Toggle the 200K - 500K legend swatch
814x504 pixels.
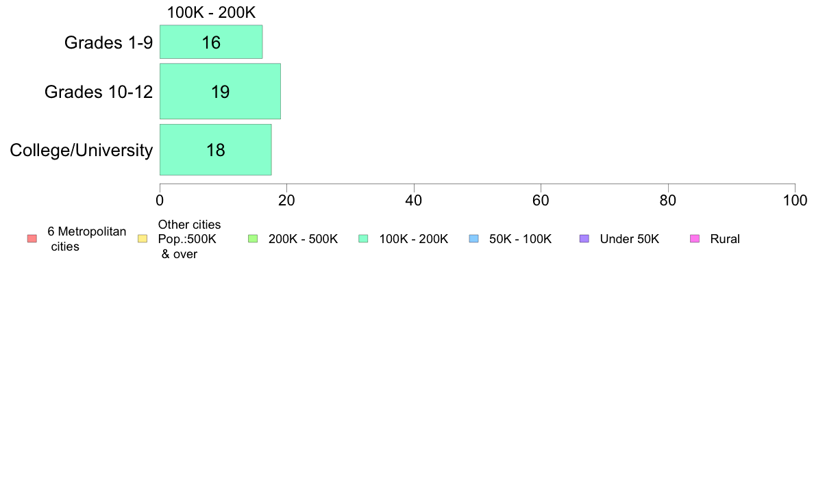[253, 239]
